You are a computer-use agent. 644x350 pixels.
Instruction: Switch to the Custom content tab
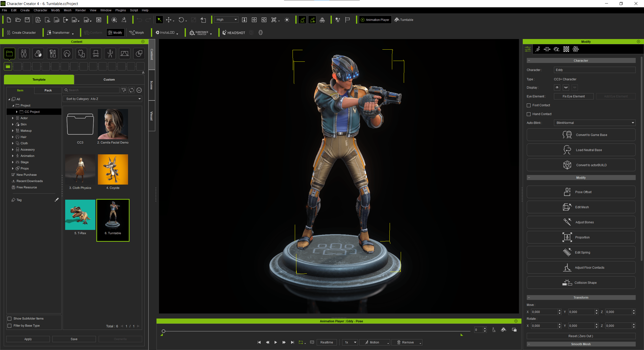[x=109, y=80]
